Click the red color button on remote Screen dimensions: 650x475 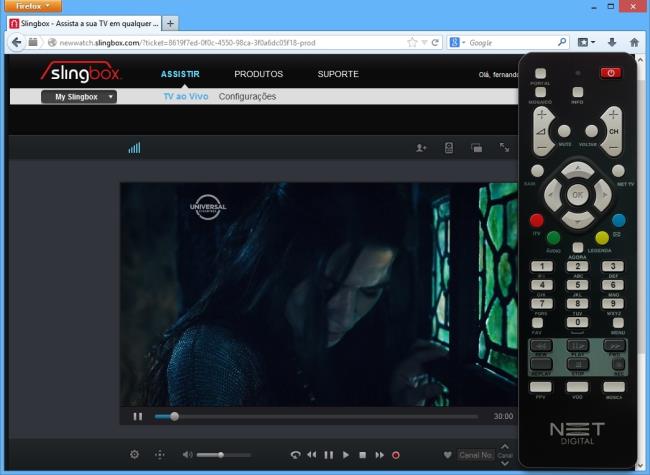pyautogui.click(x=537, y=220)
